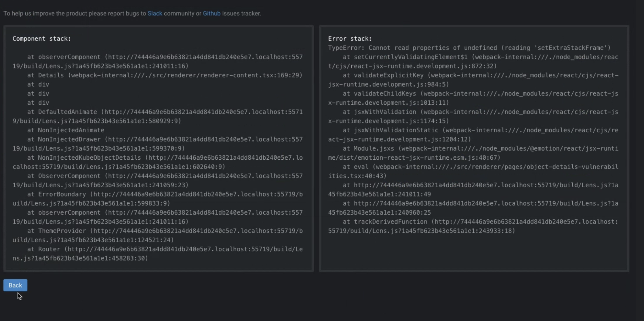Open the Slack community link

pyautogui.click(x=155, y=14)
